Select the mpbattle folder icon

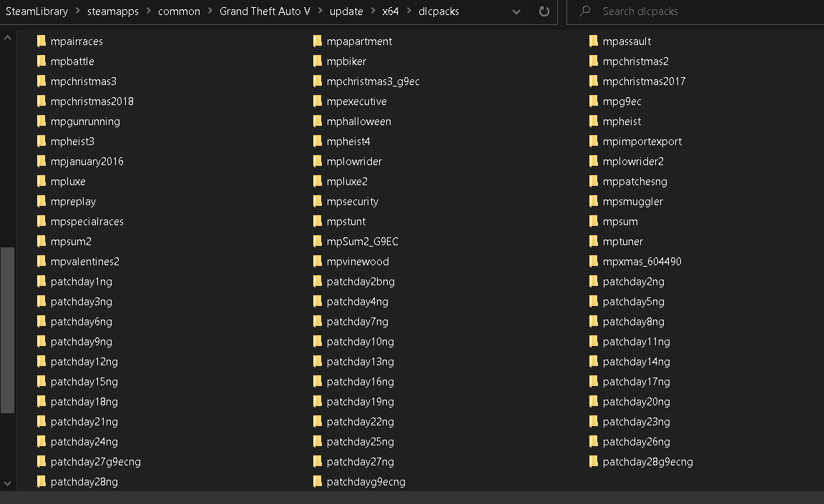(41, 61)
